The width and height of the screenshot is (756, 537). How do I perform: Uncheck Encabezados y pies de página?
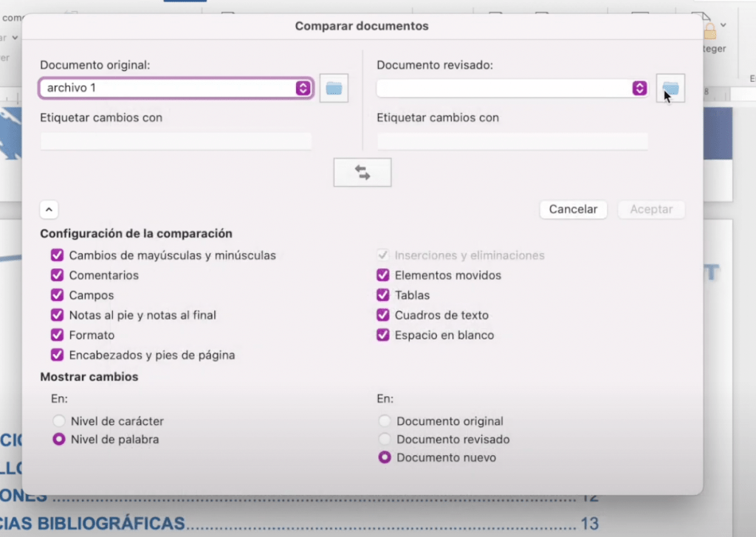57,355
